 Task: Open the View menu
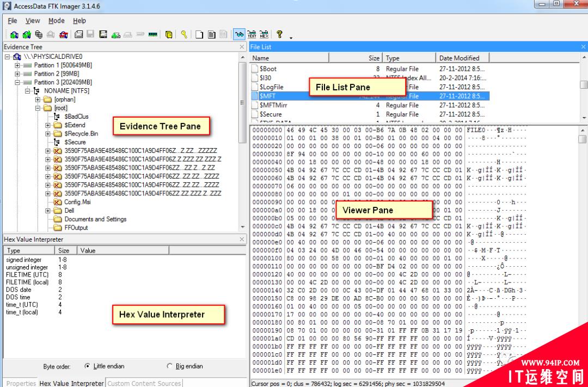pyautogui.click(x=33, y=21)
